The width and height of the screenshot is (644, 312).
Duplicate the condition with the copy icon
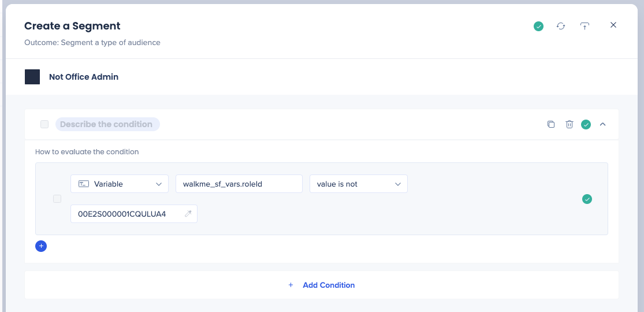pyautogui.click(x=551, y=124)
